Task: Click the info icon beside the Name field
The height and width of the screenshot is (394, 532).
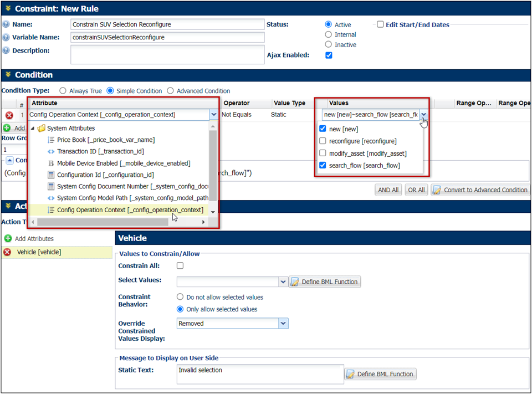Action: pyautogui.click(x=6, y=24)
